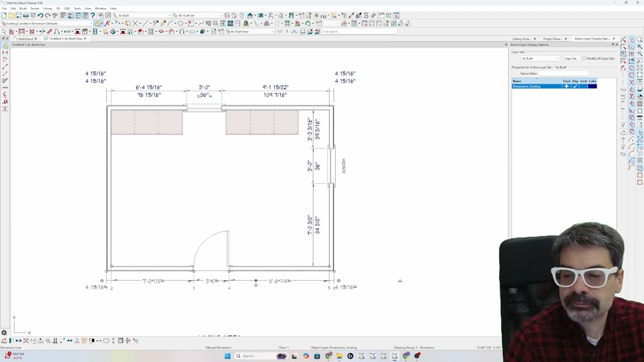
Task: Click in the Name Filter input field
Action: [563, 73]
